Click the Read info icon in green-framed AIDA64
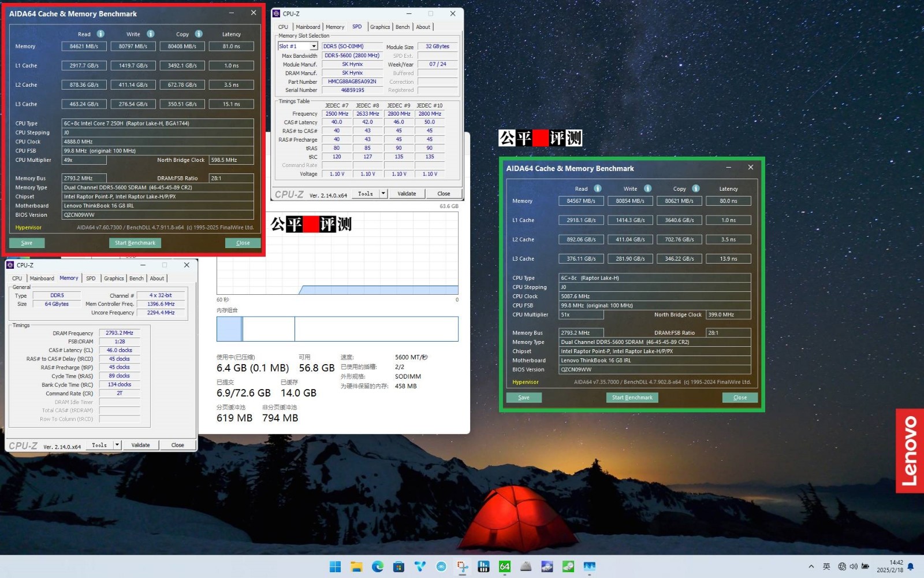Viewport: 924px width, 578px height. [x=598, y=188]
